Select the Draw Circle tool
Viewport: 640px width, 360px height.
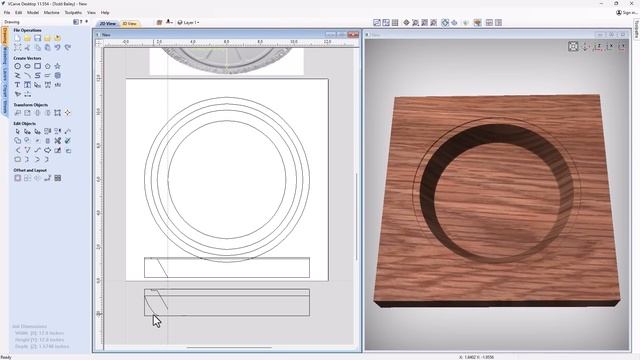pos(17,66)
